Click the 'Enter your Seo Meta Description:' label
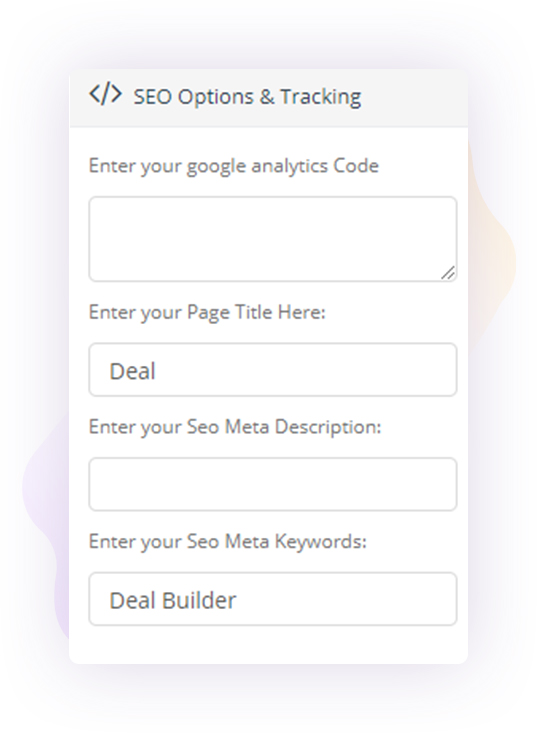This screenshot has width=537, height=733. pyautogui.click(x=235, y=427)
